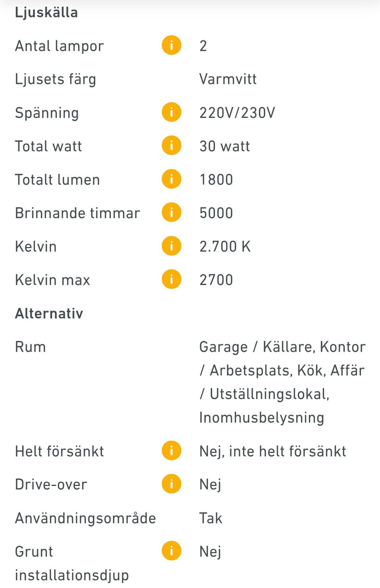Click the Rum specification row
Image resolution: width=380 pixels, height=588 pixels.
point(30,347)
